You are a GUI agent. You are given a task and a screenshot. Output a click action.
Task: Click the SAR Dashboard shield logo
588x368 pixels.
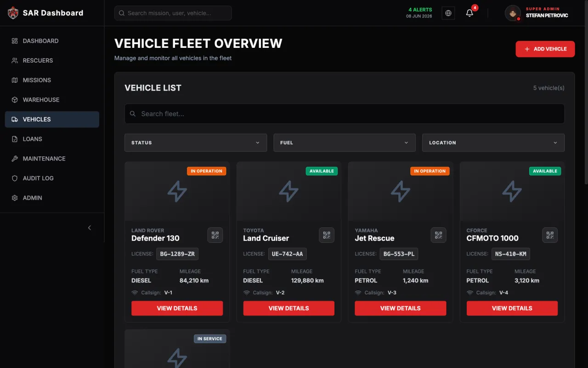point(13,13)
